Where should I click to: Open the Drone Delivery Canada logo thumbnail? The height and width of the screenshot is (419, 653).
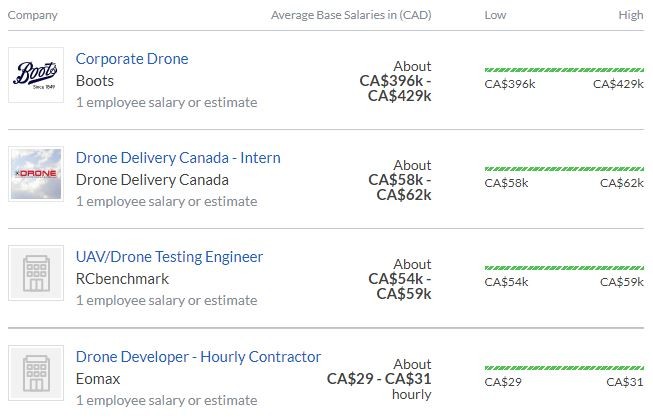[36, 174]
